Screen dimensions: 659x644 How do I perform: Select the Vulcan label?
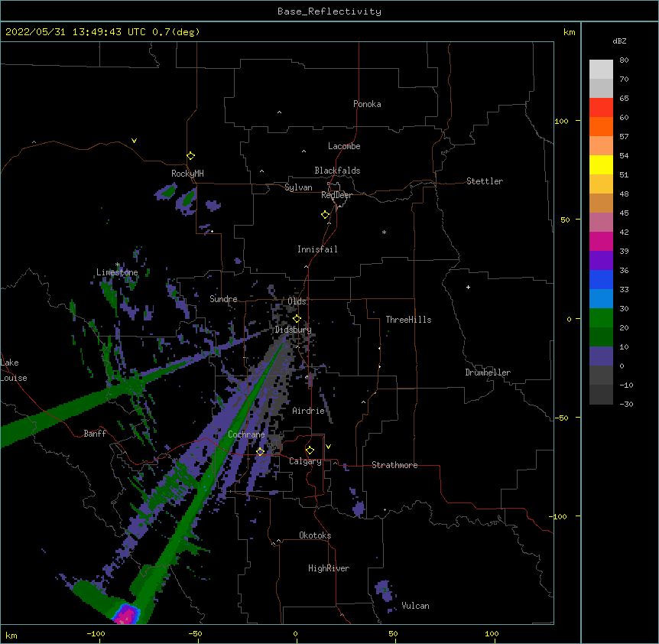point(415,606)
